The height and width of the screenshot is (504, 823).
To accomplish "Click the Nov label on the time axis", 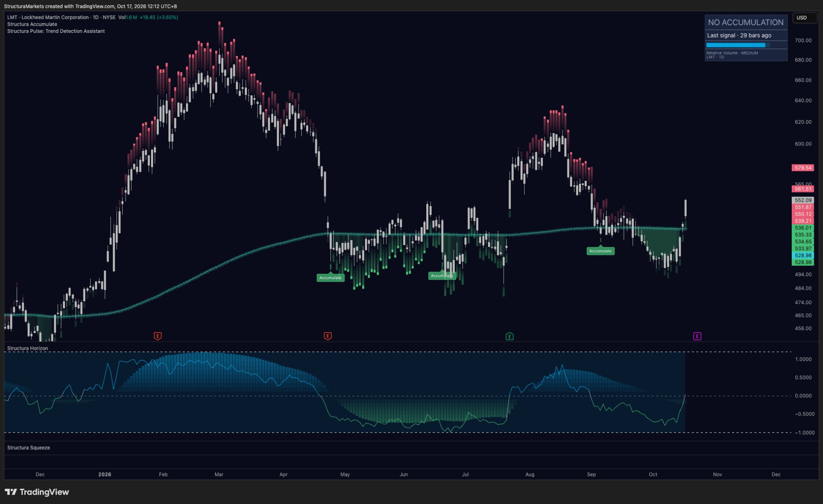I will click(717, 474).
